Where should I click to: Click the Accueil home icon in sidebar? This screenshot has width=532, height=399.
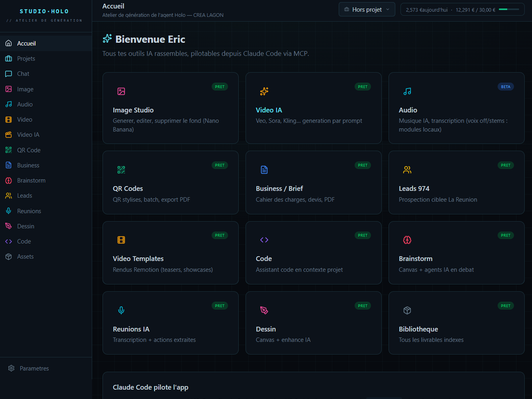8,43
